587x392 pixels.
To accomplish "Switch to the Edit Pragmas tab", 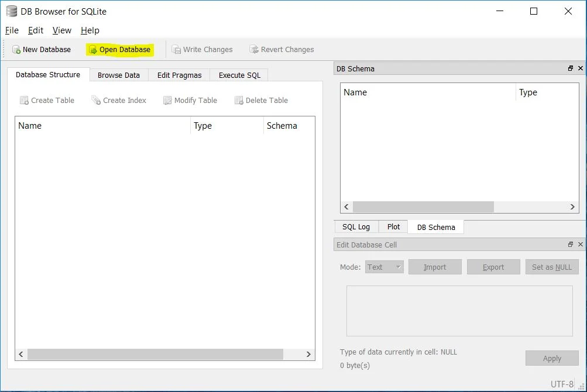I will pyautogui.click(x=179, y=75).
